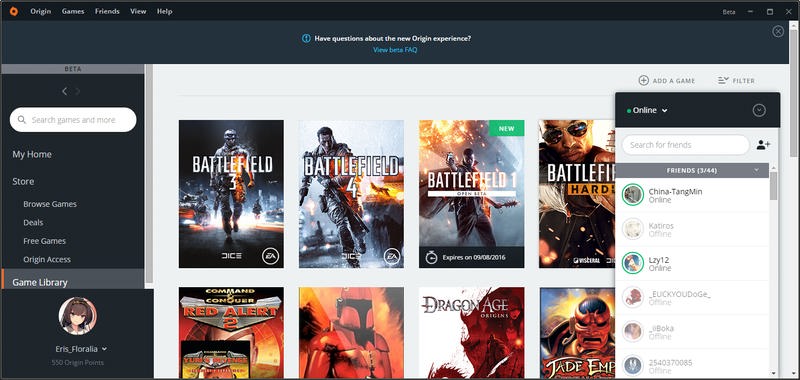Viewport: 800px width, 380px height.
Task: Select Browse Games in sidebar
Action: coord(50,204)
